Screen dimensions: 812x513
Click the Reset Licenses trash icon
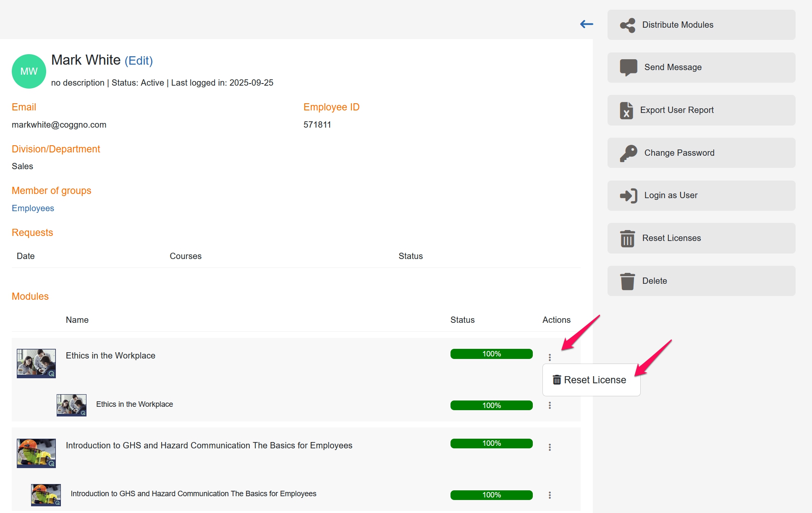pyautogui.click(x=627, y=238)
